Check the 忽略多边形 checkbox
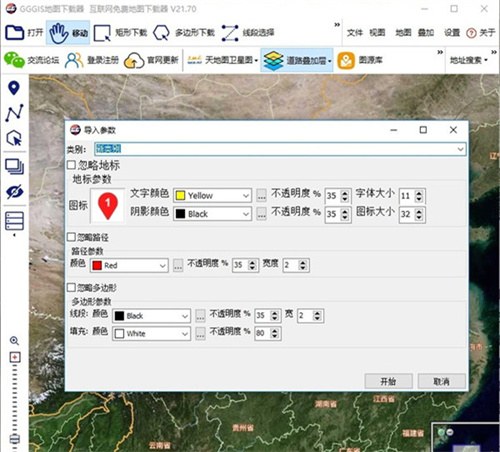The image size is (500, 452). pyautogui.click(x=71, y=287)
